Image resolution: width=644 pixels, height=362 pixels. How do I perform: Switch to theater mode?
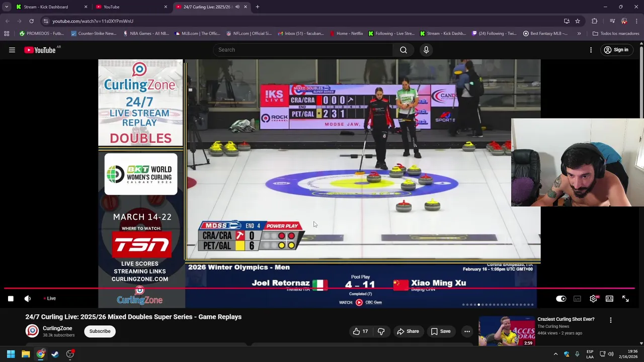(609, 299)
